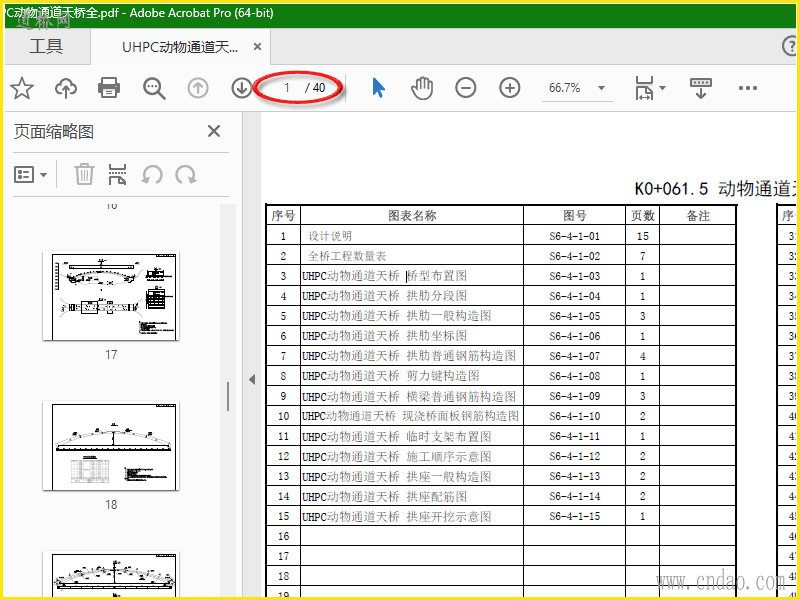Select the page 18 thumbnail

pos(111,446)
